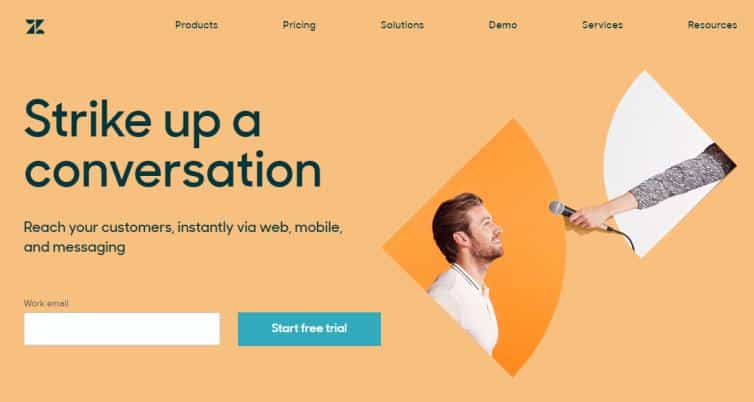Open the Products menu
754x402 pixels.
coord(197,25)
